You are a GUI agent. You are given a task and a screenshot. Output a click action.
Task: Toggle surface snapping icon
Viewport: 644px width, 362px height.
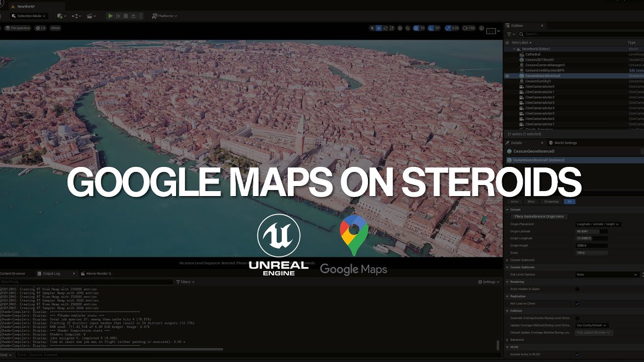pos(408,28)
